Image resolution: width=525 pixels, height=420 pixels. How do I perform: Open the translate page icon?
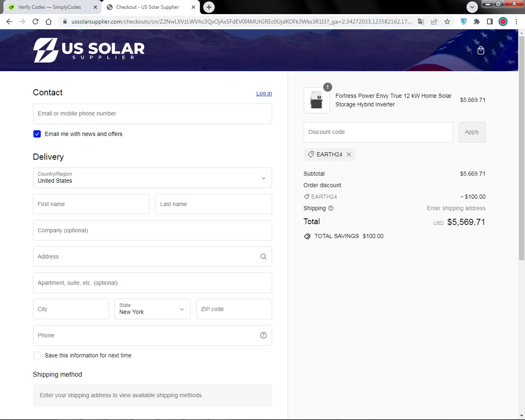click(421, 22)
